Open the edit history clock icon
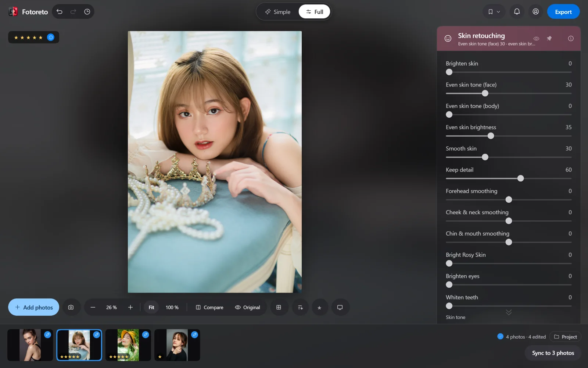This screenshot has width=588, height=368. coord(87,12)
